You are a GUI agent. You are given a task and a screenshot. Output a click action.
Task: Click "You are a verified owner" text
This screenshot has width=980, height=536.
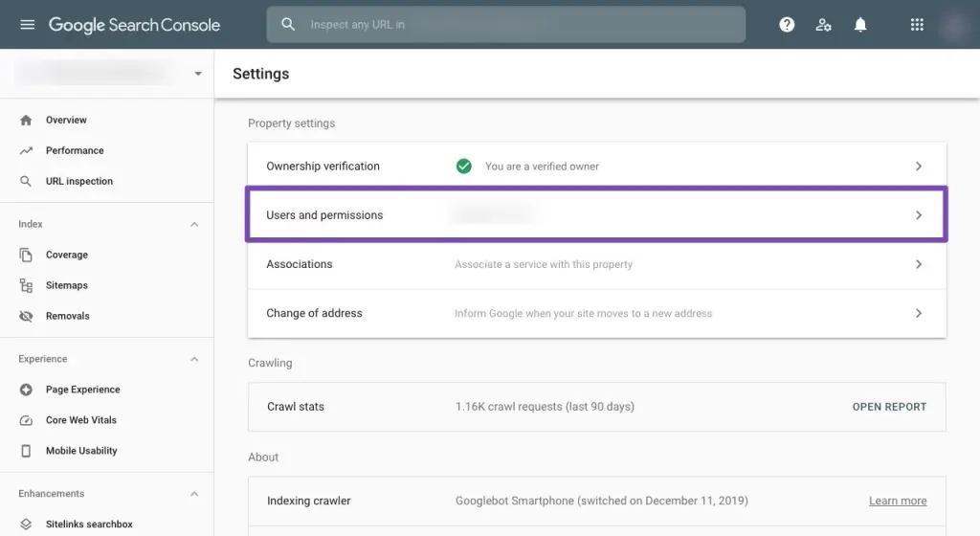click(x=542, y=167)
